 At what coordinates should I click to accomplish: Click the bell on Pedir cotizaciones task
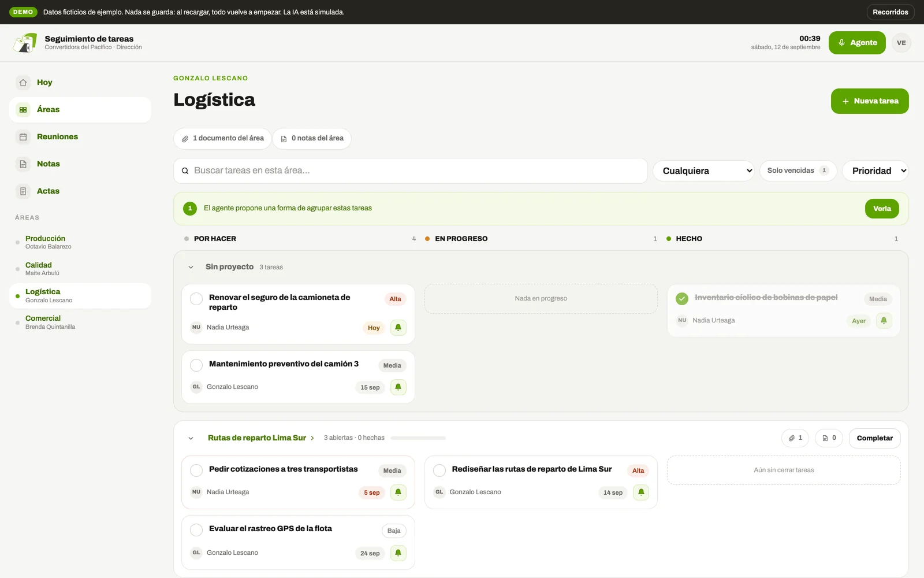click(398, 492)
